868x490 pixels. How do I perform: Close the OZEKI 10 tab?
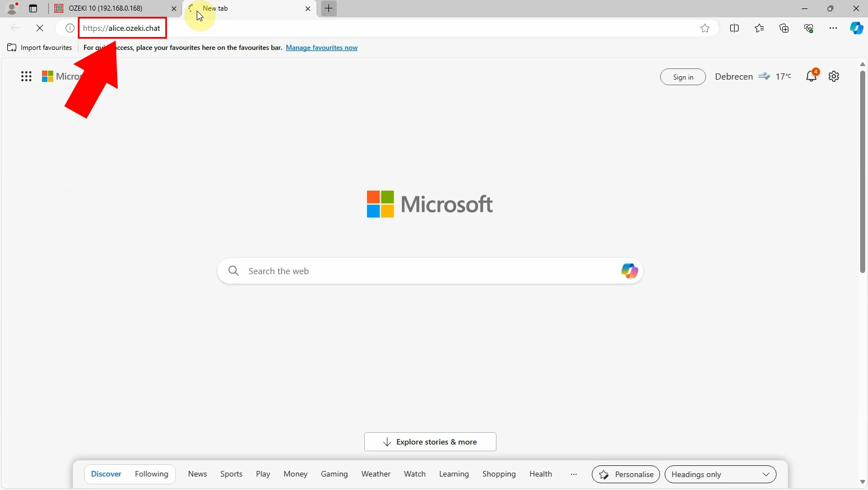point(174,8)
